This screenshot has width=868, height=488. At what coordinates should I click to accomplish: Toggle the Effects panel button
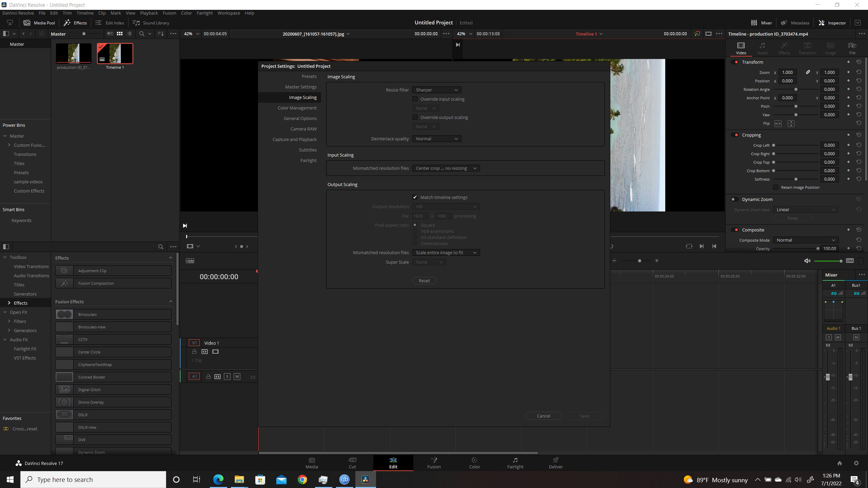point(75,23)
